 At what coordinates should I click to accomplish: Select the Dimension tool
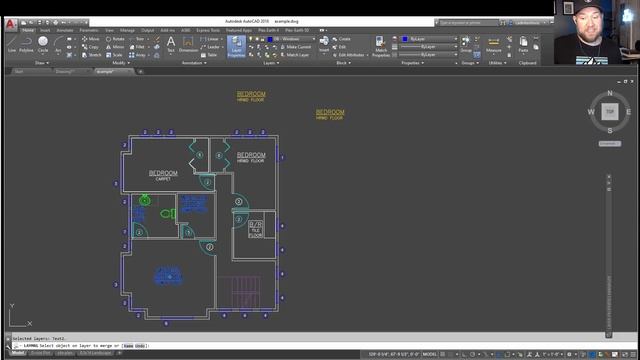(188, 44)
